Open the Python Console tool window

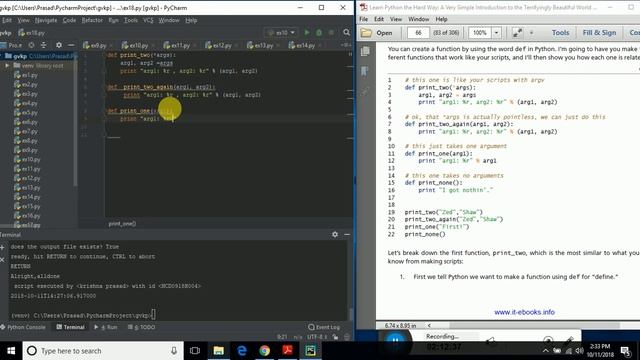click(x=23, y=327)
